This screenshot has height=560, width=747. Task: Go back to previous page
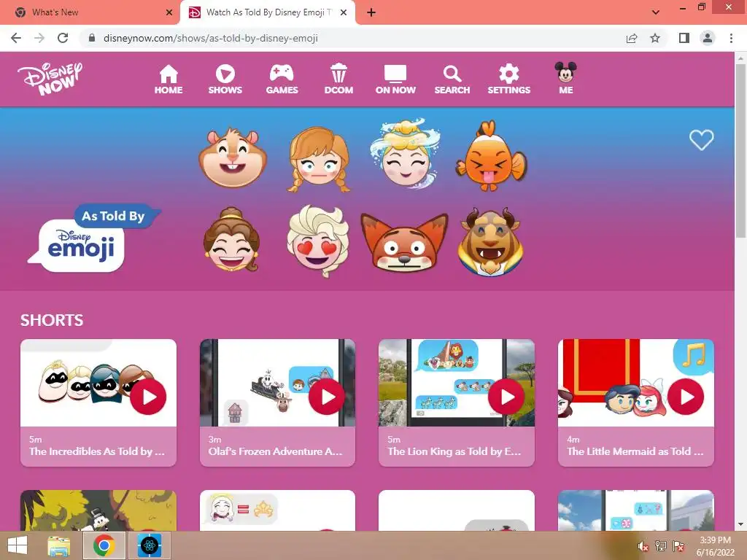[x=16, y=38]
